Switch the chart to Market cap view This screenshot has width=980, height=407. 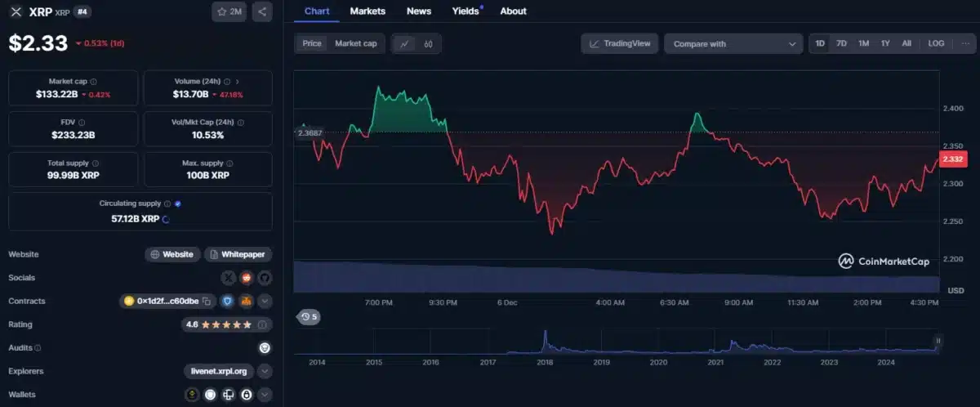tap(356, 43)
